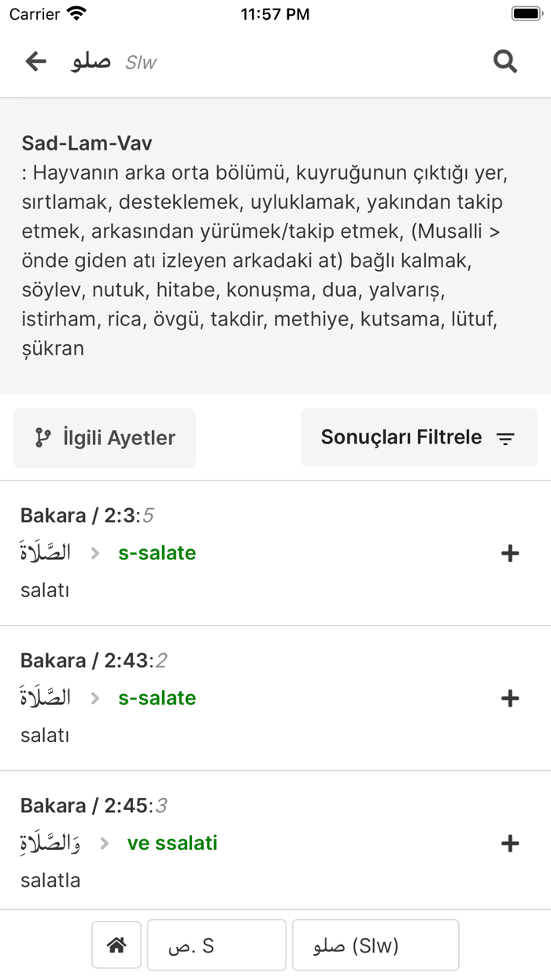Click the back arrow icon
The height and width of the screenshot is (980, 551).
pos(35,61)
